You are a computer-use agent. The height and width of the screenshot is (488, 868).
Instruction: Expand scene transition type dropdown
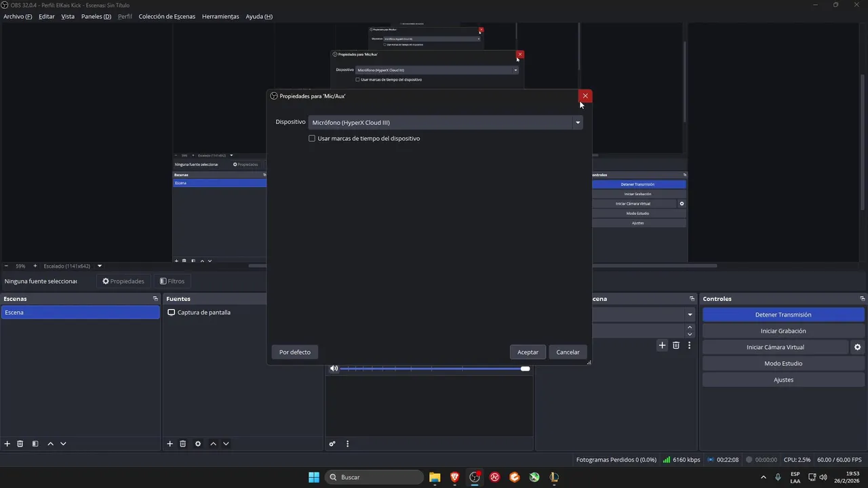690,314
